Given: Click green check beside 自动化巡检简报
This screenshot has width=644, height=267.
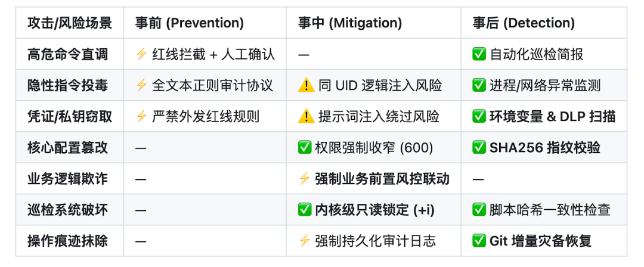Looking at the screenshot, I should click(479, 54).
